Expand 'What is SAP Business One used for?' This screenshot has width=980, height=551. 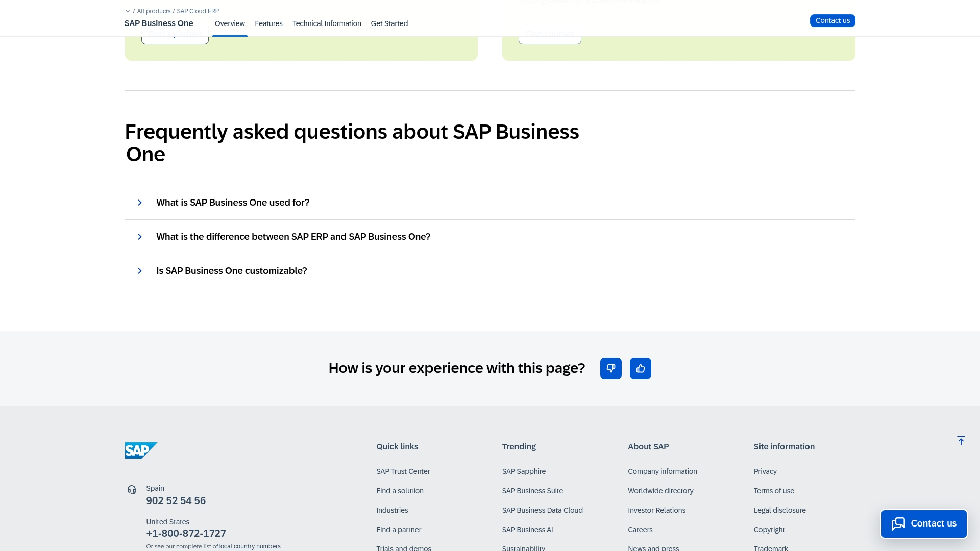click(x=233, y=203)
